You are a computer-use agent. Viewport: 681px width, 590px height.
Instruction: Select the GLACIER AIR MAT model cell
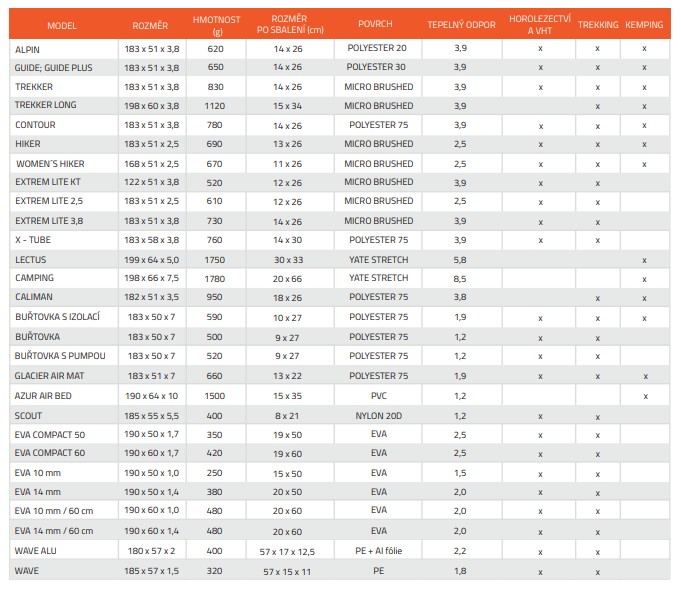pyautogui.click(x=50, y=376)
